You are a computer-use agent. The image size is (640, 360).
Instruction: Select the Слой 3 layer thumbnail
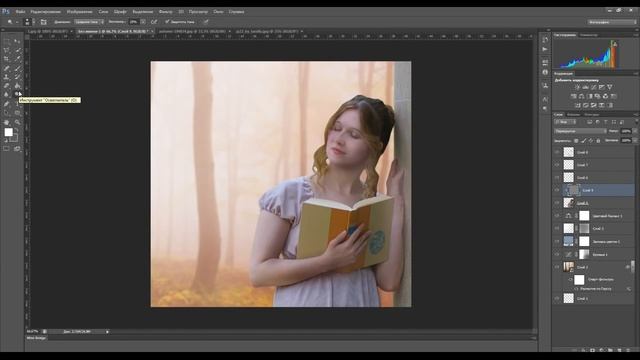coord(569,228)
